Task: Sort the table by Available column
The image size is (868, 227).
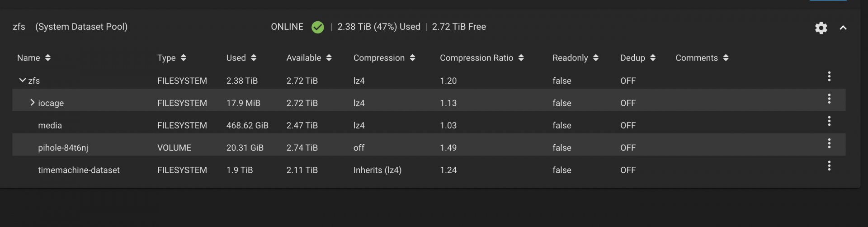Action: click(309, 58)
